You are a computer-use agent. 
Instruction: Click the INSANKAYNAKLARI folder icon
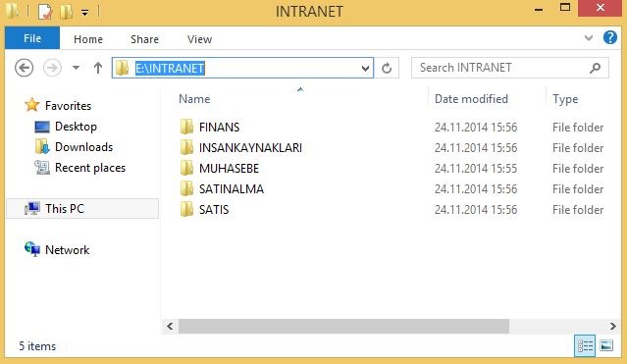tap(186, 147)
